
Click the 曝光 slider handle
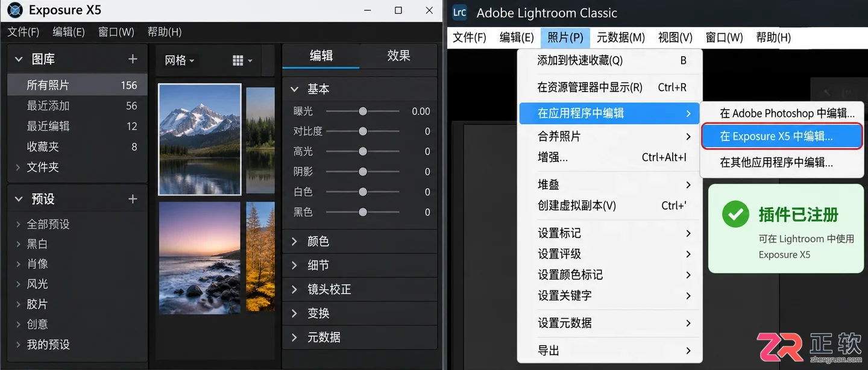(363, 111)
